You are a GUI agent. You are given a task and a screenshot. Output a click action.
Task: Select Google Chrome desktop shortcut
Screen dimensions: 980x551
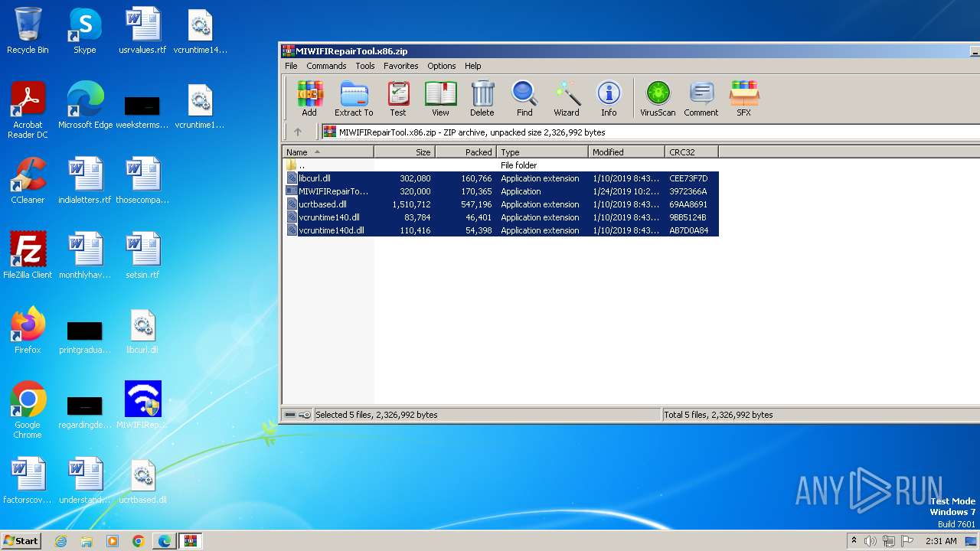28,410
